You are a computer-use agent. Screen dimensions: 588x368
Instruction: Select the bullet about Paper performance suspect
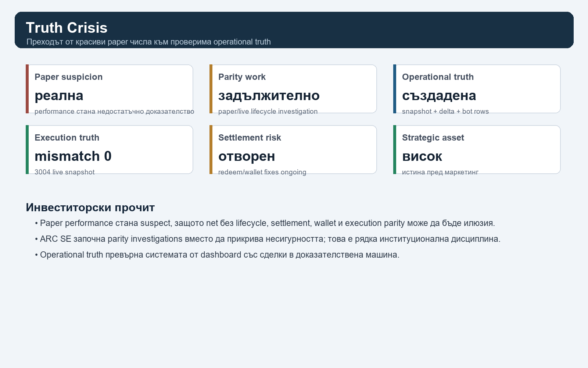(265, 223)
